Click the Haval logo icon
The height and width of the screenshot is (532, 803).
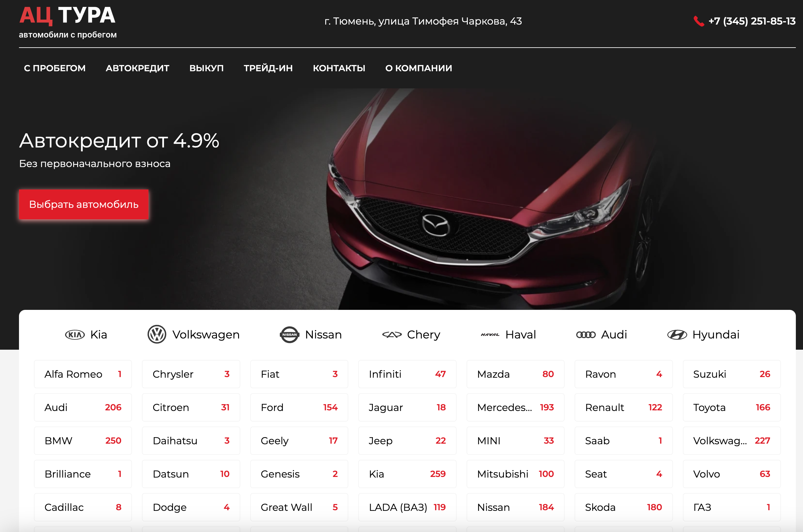click(x=490, y=335)
